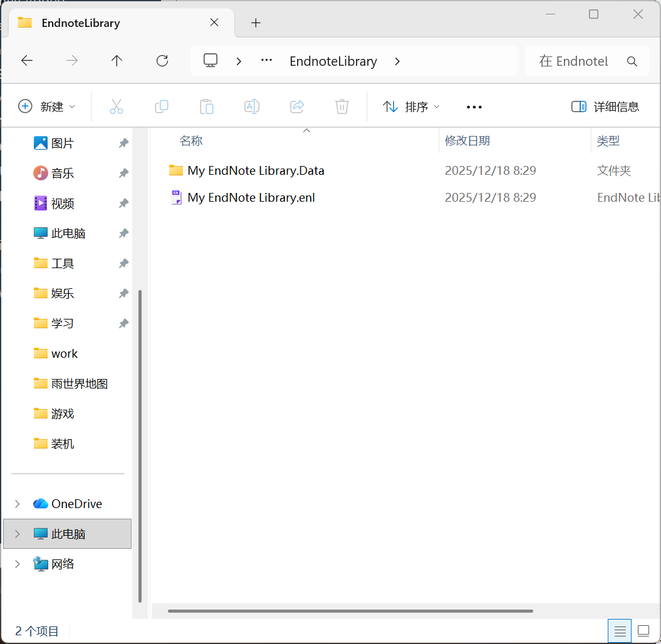Viewport: 661px width, 644px height.
Task: Click the EndNote .enl file icon
Action: point(176,198)
